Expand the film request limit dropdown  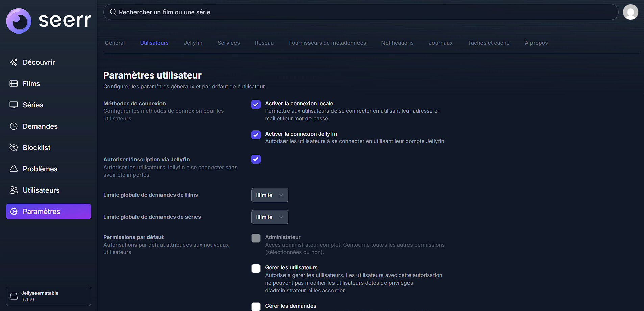click(x=269, y=195)
